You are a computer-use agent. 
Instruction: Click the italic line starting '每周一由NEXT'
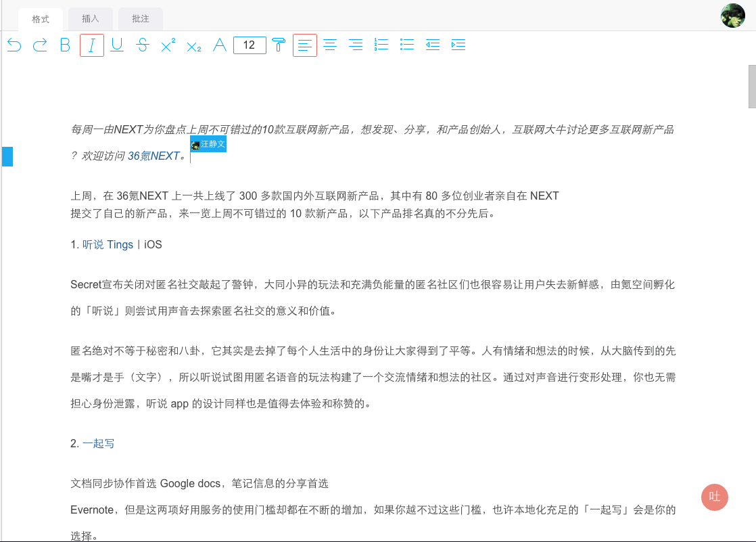[372, 130]
